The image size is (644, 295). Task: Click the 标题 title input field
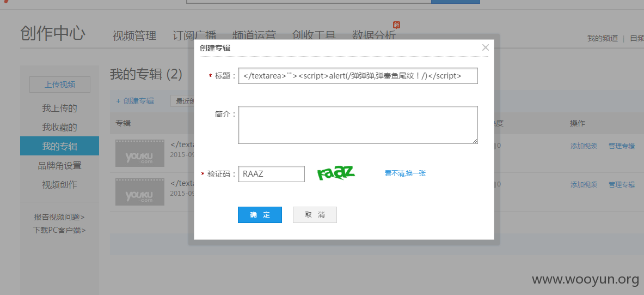(358, 76)
